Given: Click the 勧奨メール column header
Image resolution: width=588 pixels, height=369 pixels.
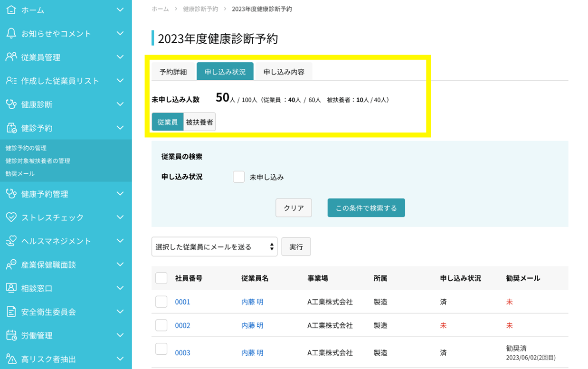Looking at the screenshot, I should point(523,278).
